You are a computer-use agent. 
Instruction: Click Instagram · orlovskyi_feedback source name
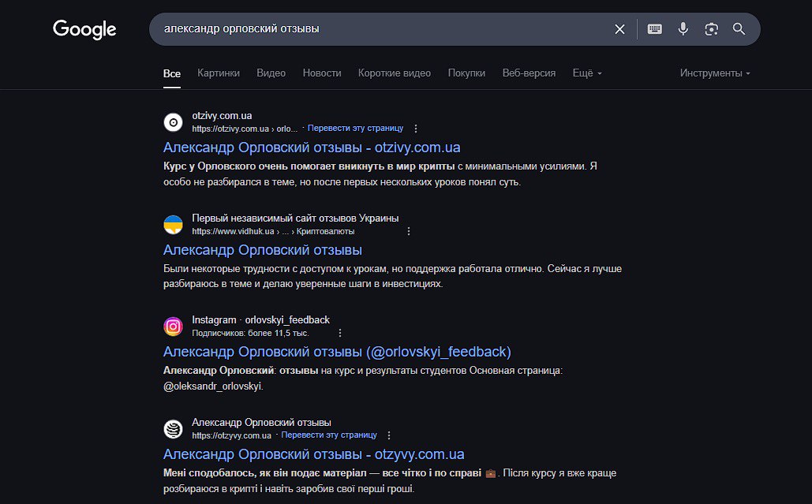tap(260, 320)
